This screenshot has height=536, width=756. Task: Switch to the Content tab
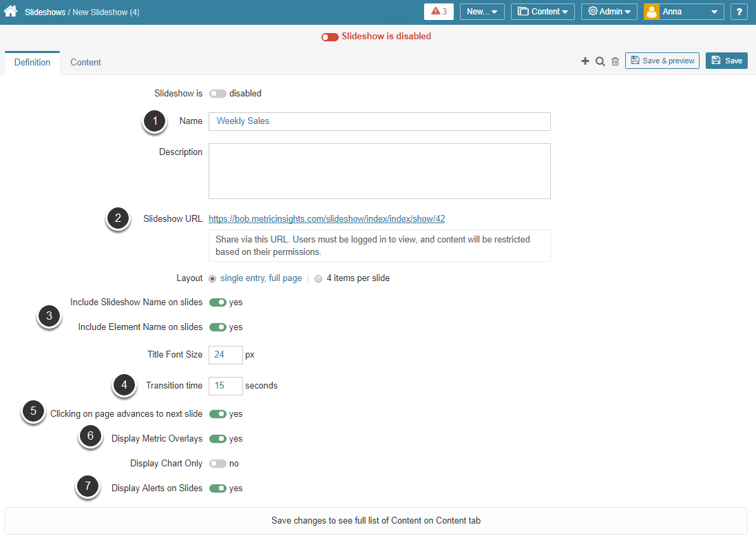(x=86, y=63)
